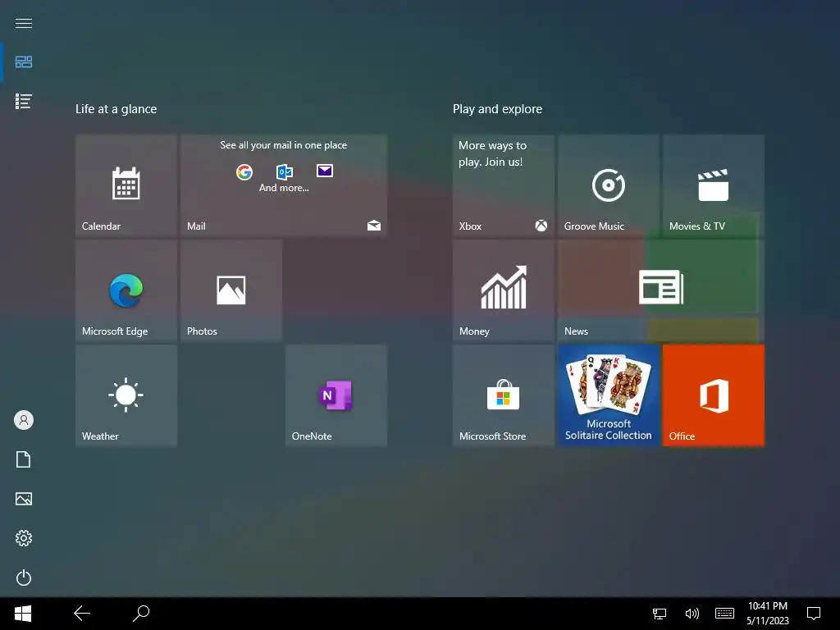Switch to Pinned tiles view
This screenshot has height=630, width=840.
coord(24,62)
